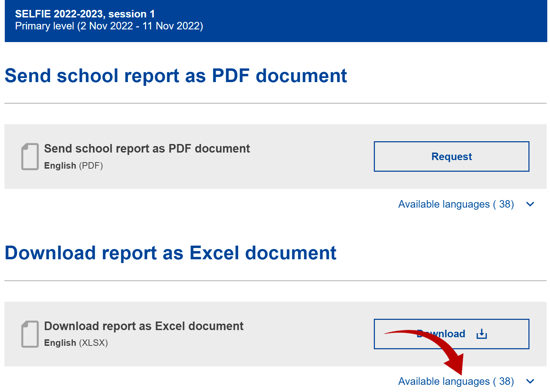Select the 'English (XLSX)' language label
The width and height of the screenshot is (550, 392).
tap(76, 343)
